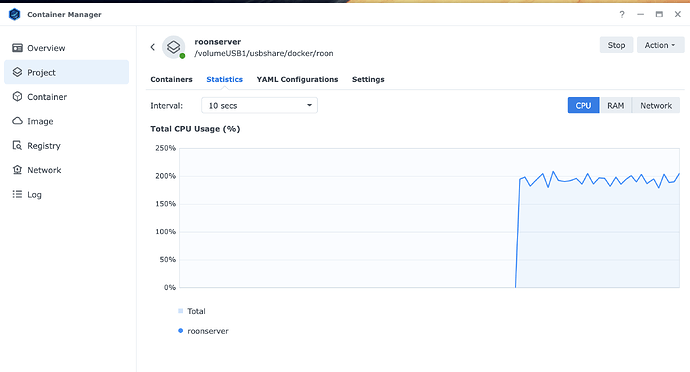Screen dimensions: 690x372
Task: Open the Interval 10 secs dropdown
Action: tap(259, 105)
